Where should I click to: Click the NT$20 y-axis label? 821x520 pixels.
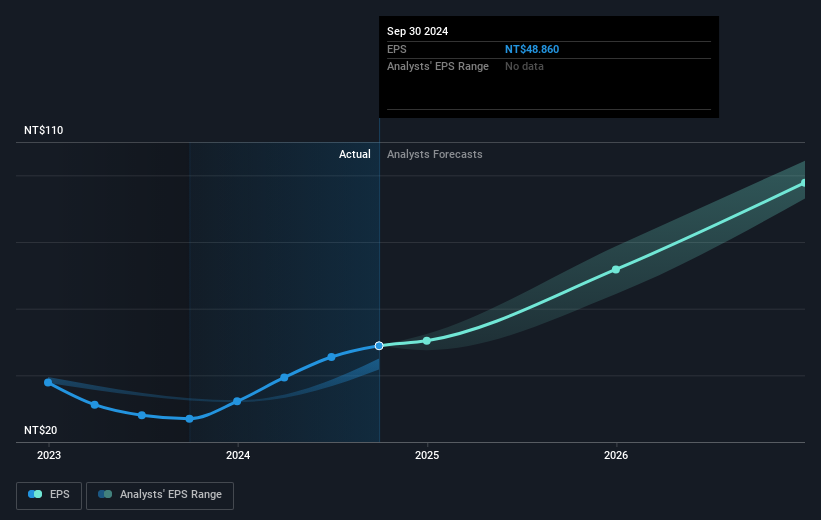click(x=40, y=430)
